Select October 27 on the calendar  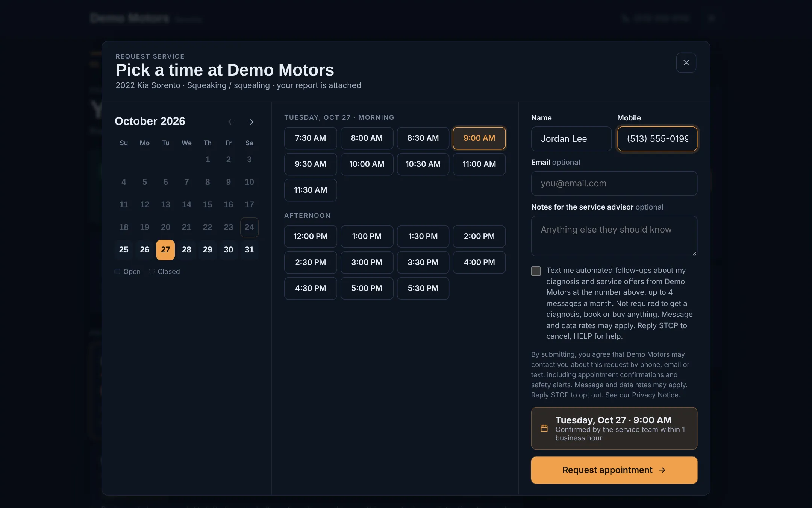pos(165,249)
